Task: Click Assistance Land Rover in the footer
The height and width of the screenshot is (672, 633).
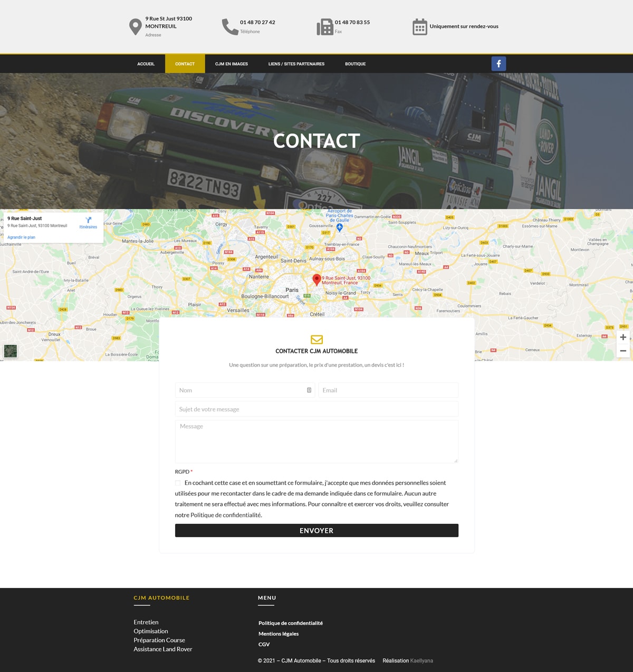Action: pyautogui.click(x=163, y=649)
